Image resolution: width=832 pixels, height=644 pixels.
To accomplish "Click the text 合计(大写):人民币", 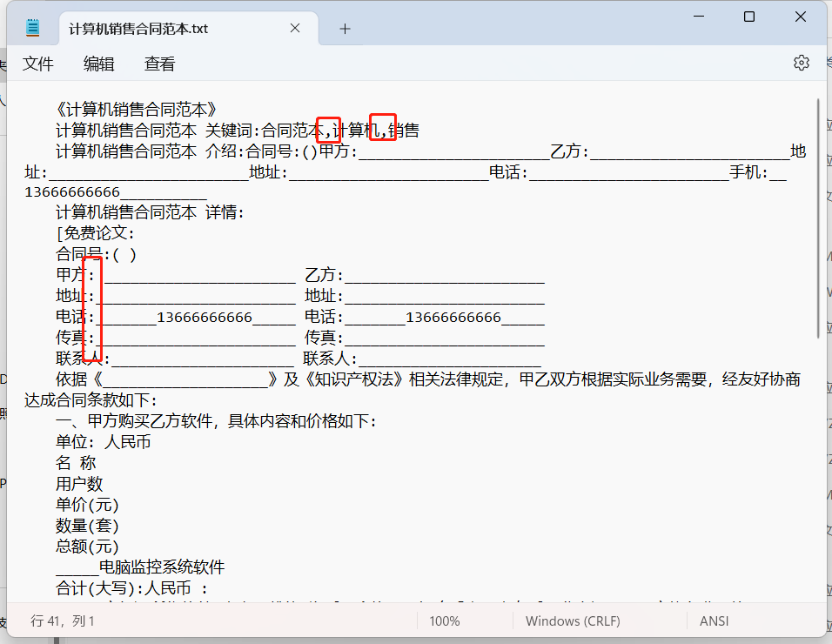I will (123, 588).
